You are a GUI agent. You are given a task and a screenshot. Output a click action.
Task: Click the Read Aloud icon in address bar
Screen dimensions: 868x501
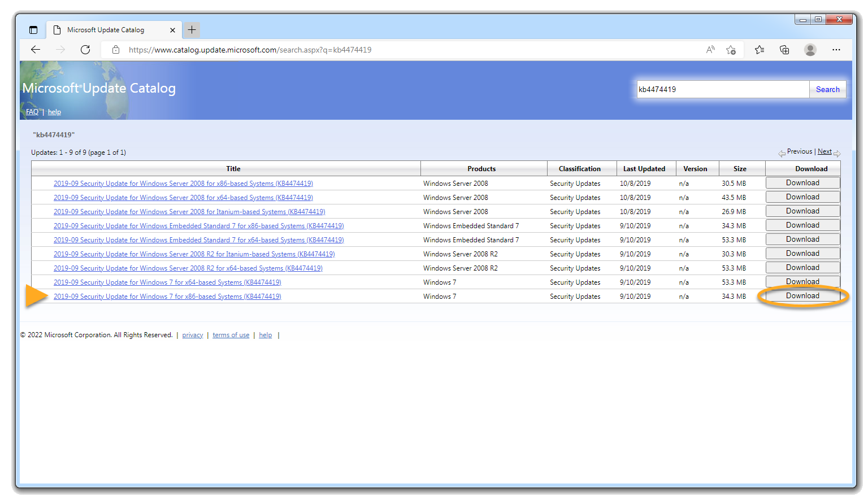[710, 50]
